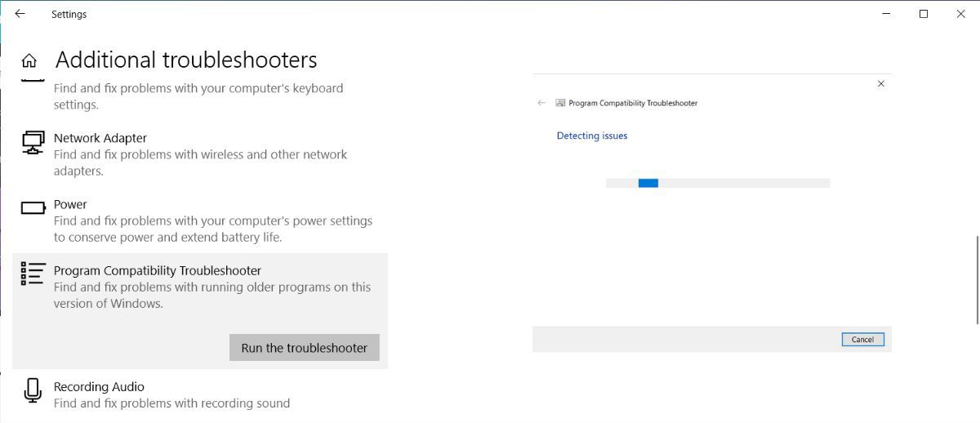
Task: Click the troubleshooter dialog back arrow
Action: point(541,104)
